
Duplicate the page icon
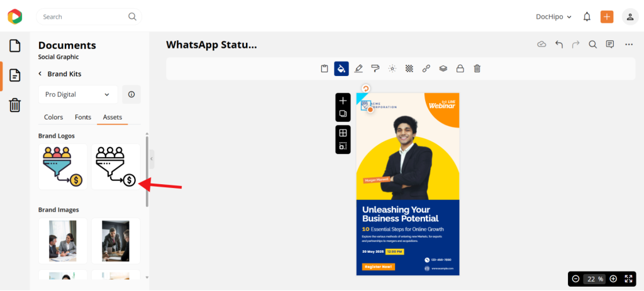[343, 114]
